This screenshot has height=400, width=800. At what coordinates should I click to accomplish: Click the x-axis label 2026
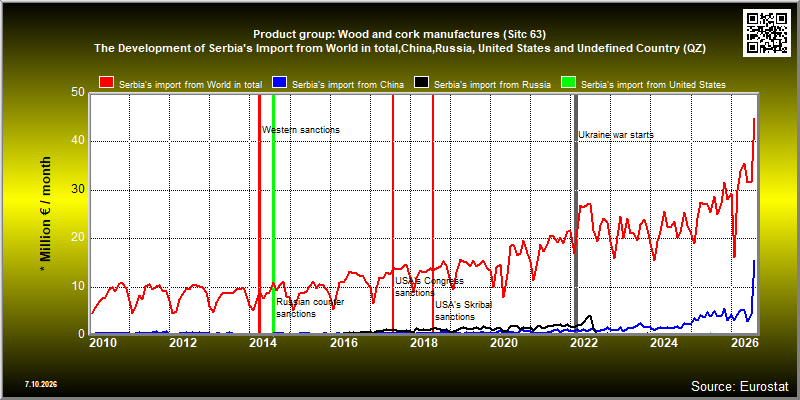pos(744,343)
